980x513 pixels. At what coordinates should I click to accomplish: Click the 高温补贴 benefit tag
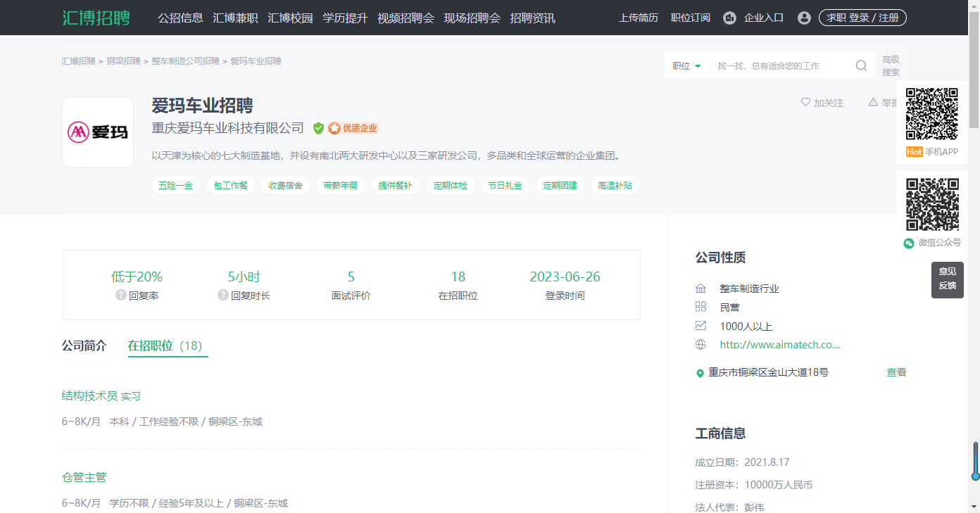pos(615,186)
